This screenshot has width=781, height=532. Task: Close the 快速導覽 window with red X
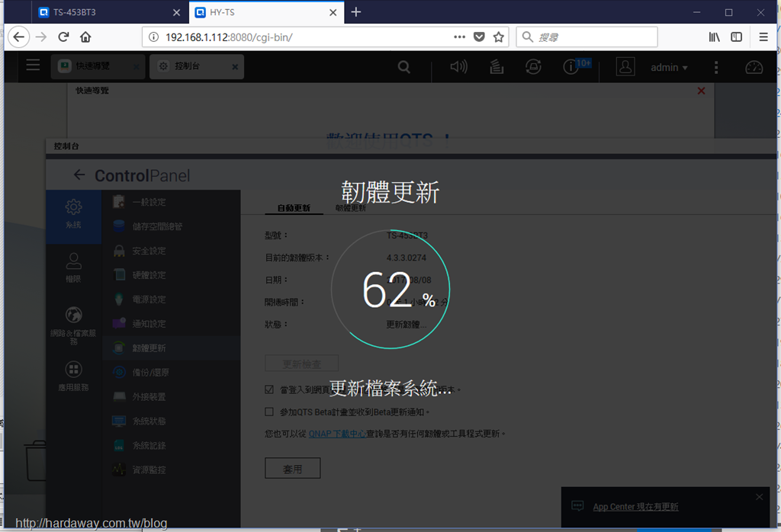[x=702, y=91]
